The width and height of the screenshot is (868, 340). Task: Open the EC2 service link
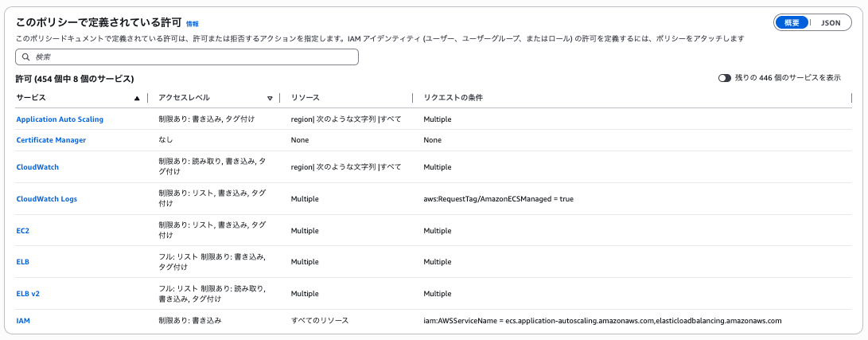(x=23, y=230)
